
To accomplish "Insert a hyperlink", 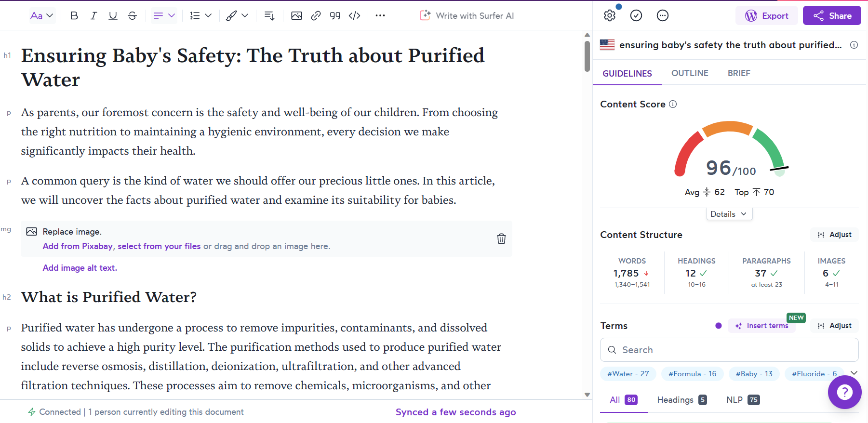I will pyautogui.click(x=316, y=16).
